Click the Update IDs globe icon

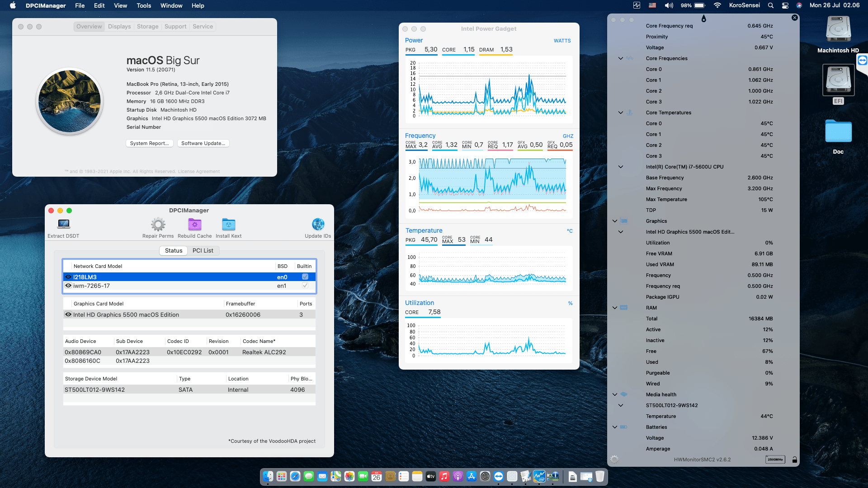coord(318,224)
